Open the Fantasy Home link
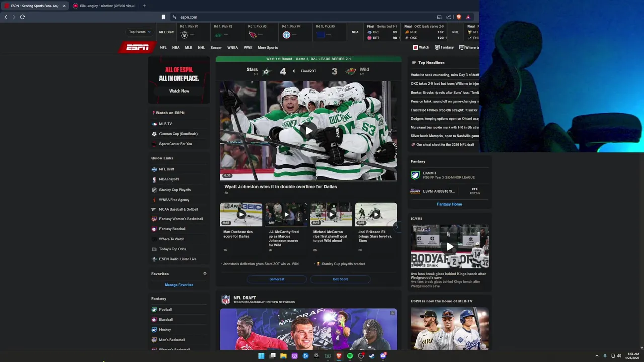This screenshot has width=644, height=362. [x=449, y=204]
